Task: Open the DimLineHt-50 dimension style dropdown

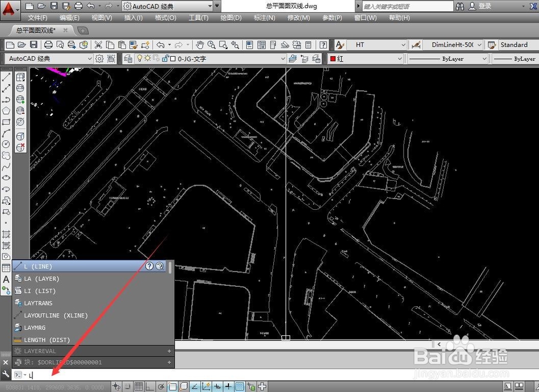Action: 479,45
